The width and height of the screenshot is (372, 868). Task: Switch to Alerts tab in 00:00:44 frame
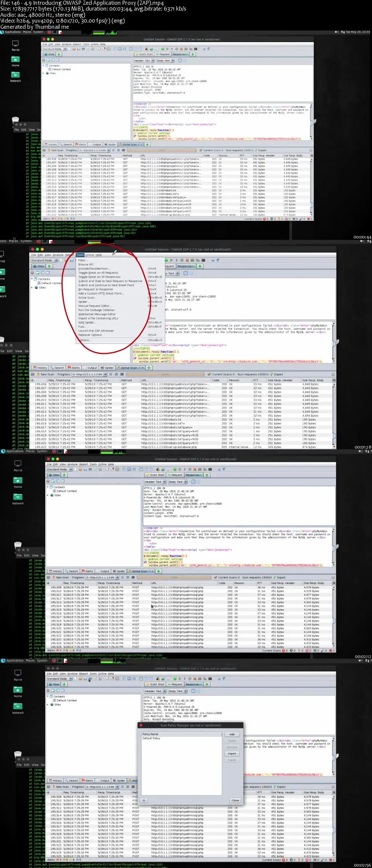click(x=81, y=144)
